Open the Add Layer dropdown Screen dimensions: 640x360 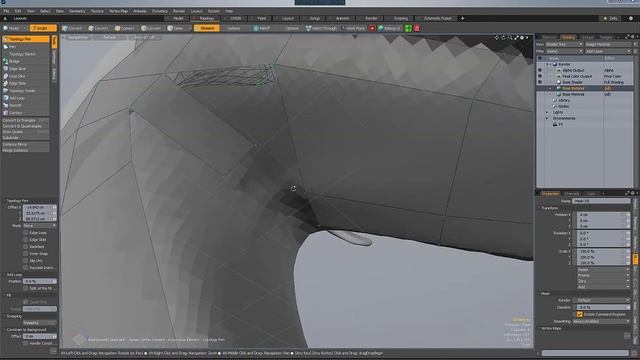click(x=608, y=51)
